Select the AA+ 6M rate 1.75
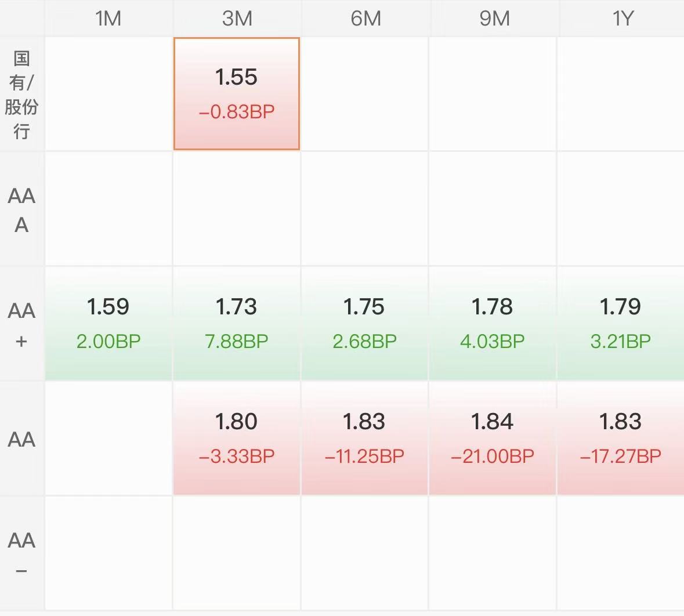Screen dimensions: 684x616 pos(364,323)
